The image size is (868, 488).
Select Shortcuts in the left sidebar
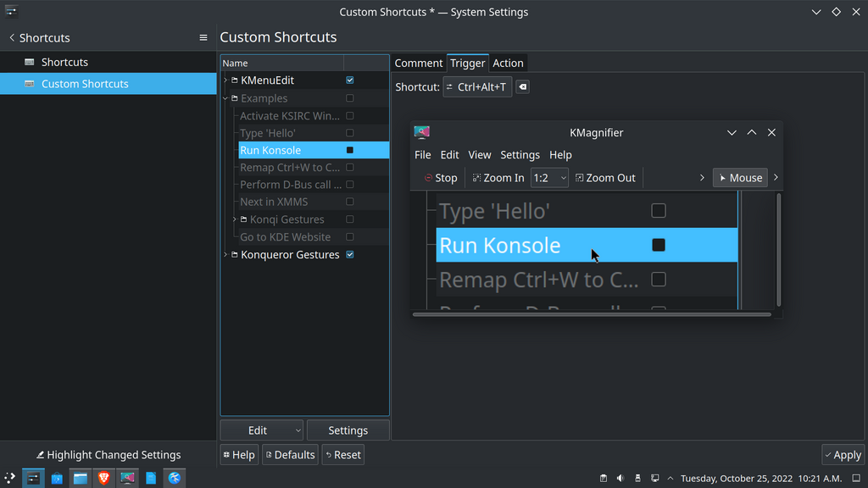64,62
